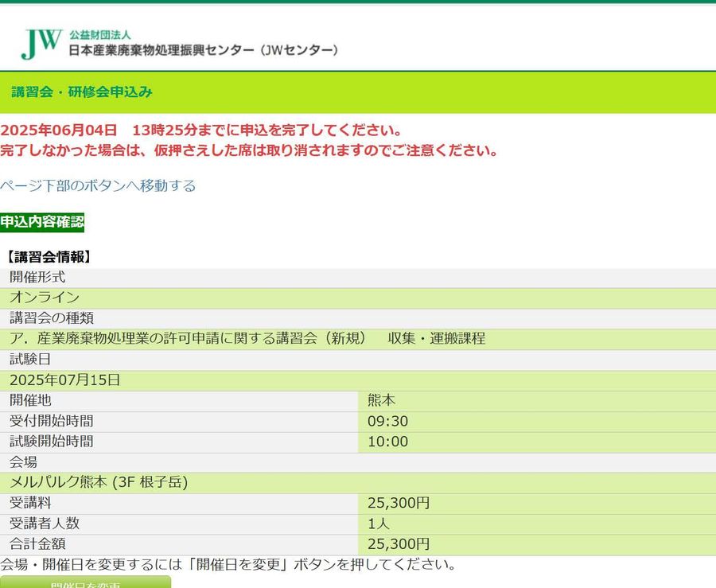This screenshot has width=716, height=588.
Task: Click the JW Center logo
Action: click(x=41, y=44)
